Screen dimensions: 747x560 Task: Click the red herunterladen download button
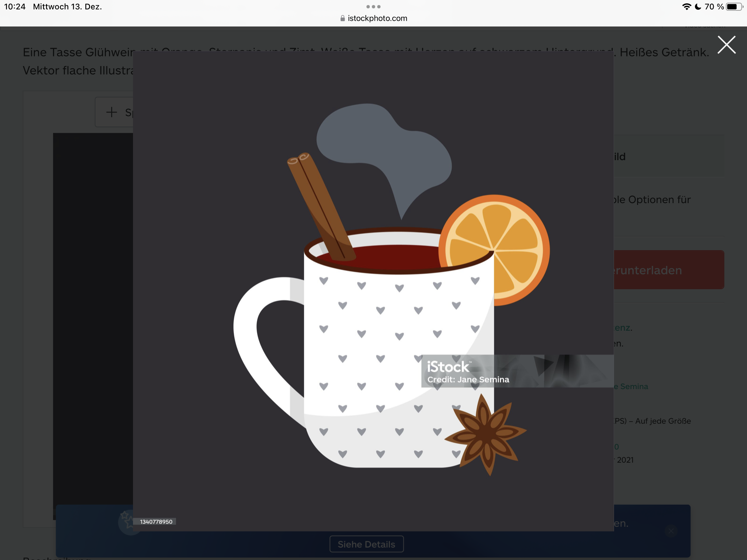click(668, 270)
